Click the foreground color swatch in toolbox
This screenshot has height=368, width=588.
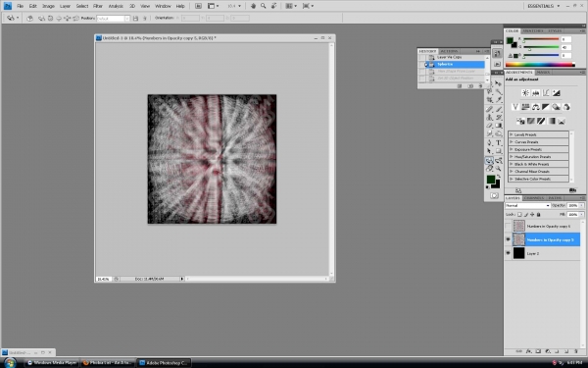click(491, 180)
